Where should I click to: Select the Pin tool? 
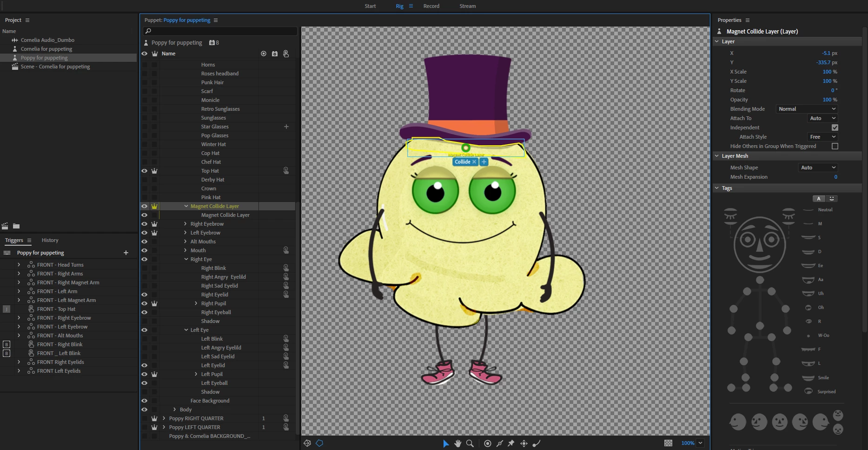tap(511, 443)
